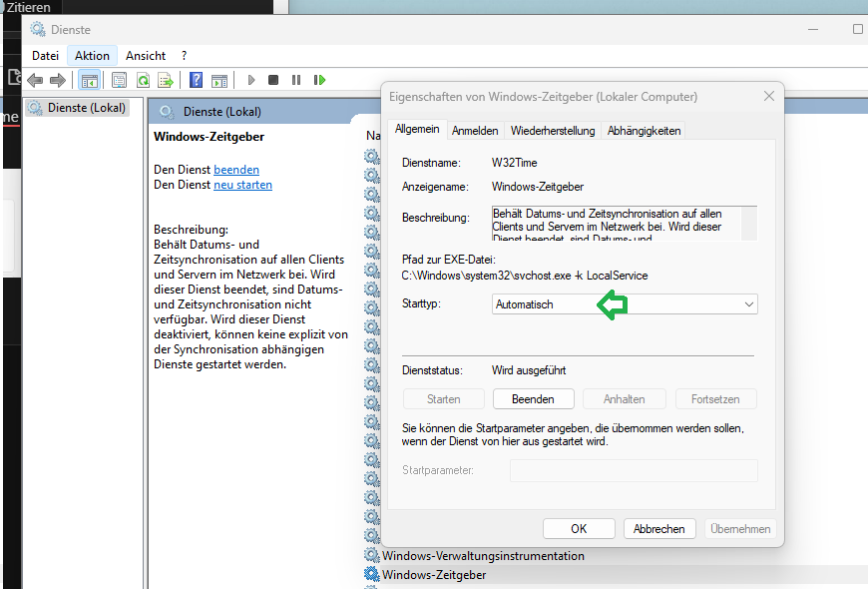This screenshot has height=589, width=868.
Task: Open the blue Help toolbar icon
Action: pyautogui.click(x=196, y=80)
